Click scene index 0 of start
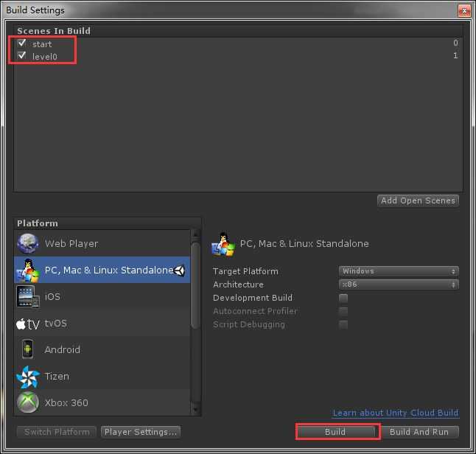476x454 pixels. 455,43
